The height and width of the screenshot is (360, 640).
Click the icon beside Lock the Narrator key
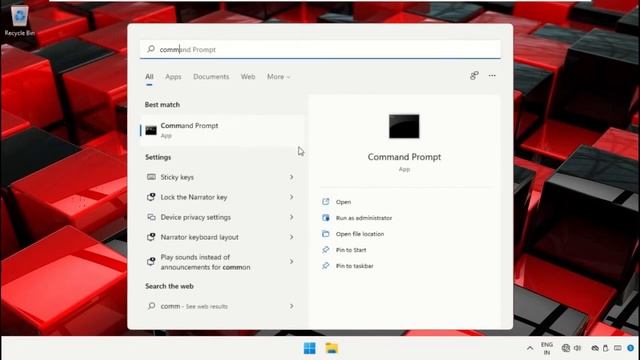tap(151, 197)
